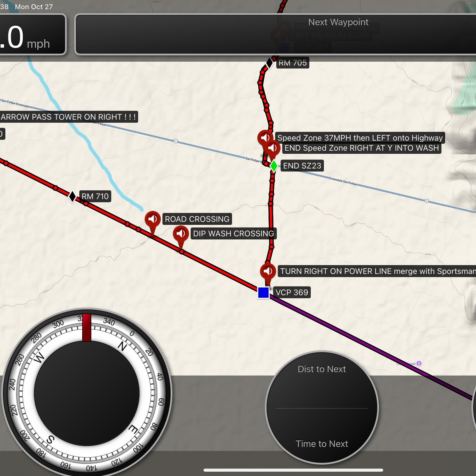Tap the green END SZ23 diamond marker
This screenshot has height=476, width=476.
pyautogui.click(x=274, y=166)
